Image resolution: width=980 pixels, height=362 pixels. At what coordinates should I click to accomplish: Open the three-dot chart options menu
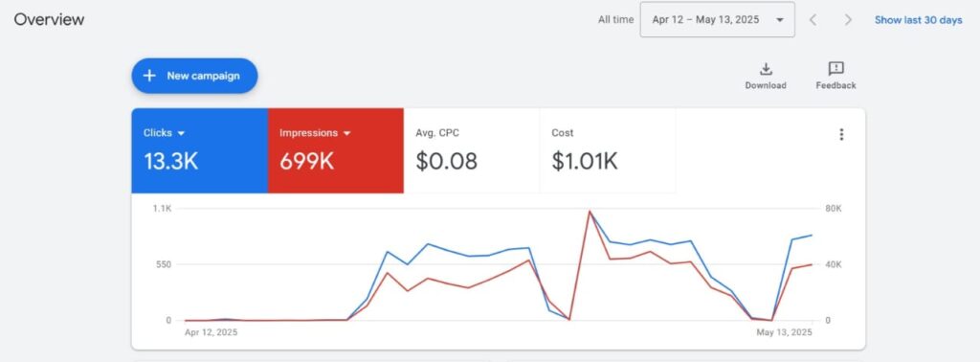click(x=841, y=134)
